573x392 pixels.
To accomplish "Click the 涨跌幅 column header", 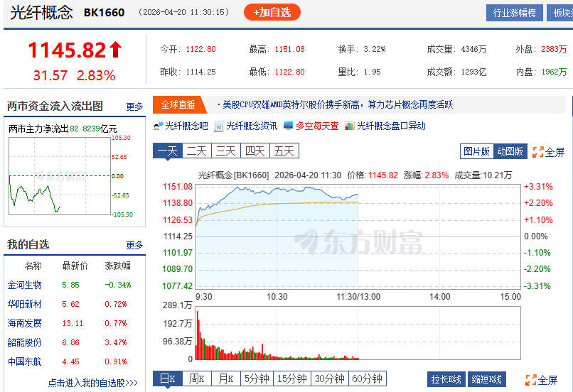I will pos(117,266).
